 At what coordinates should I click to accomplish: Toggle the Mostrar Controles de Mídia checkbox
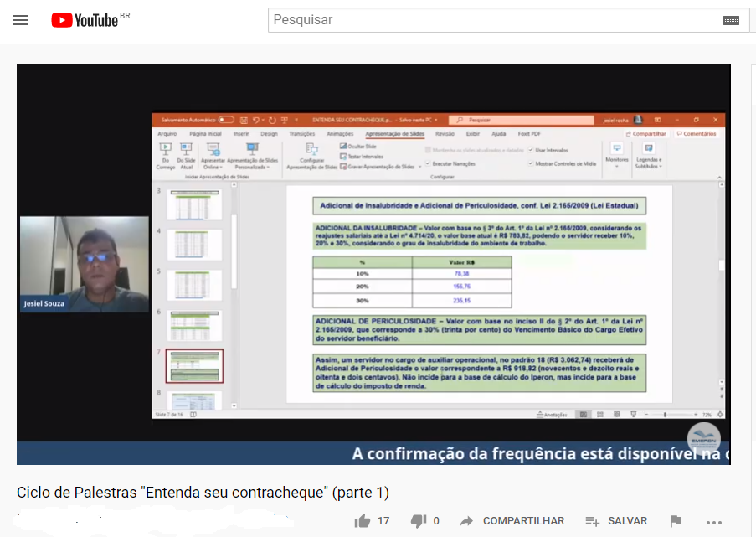click(531, 163)
